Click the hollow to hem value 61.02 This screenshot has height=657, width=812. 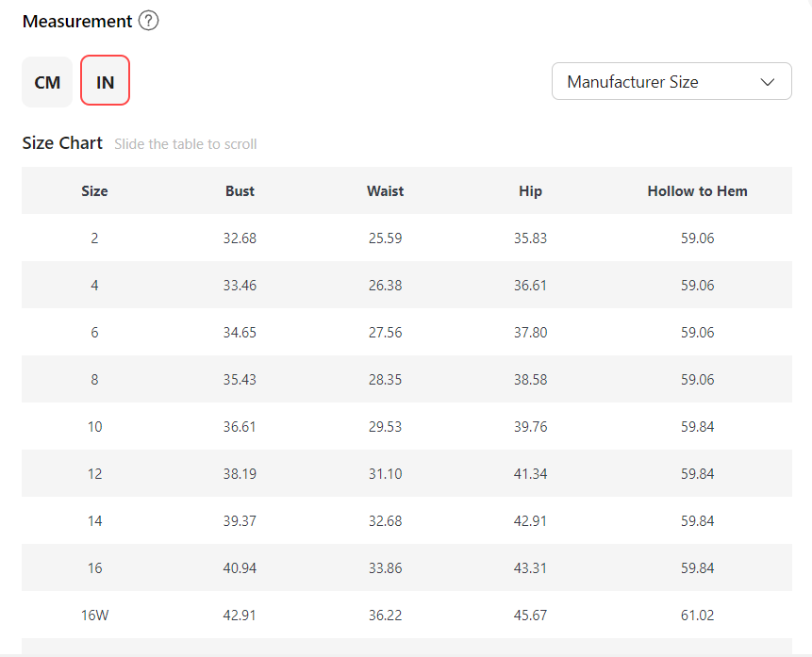697,616
